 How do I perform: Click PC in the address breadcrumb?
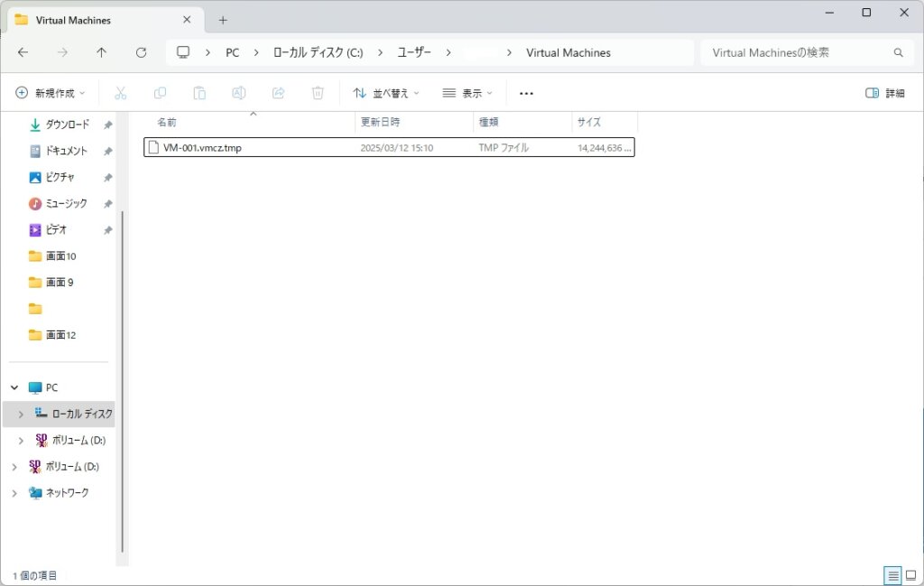(233, 52)
